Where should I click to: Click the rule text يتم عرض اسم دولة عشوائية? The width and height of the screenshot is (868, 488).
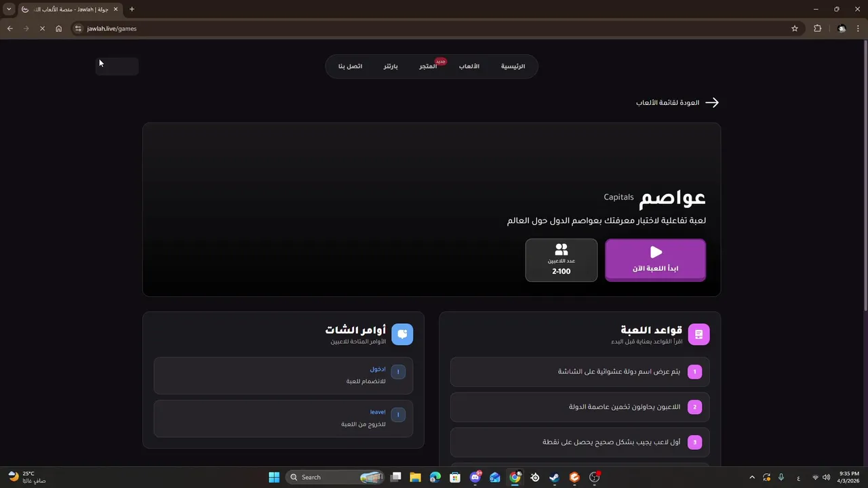(619, 371)
